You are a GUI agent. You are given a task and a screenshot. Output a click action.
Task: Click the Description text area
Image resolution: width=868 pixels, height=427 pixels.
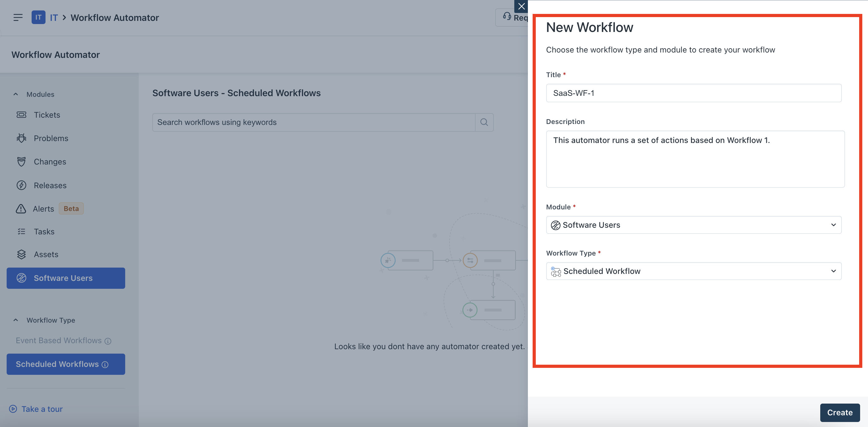coord(695,159)
